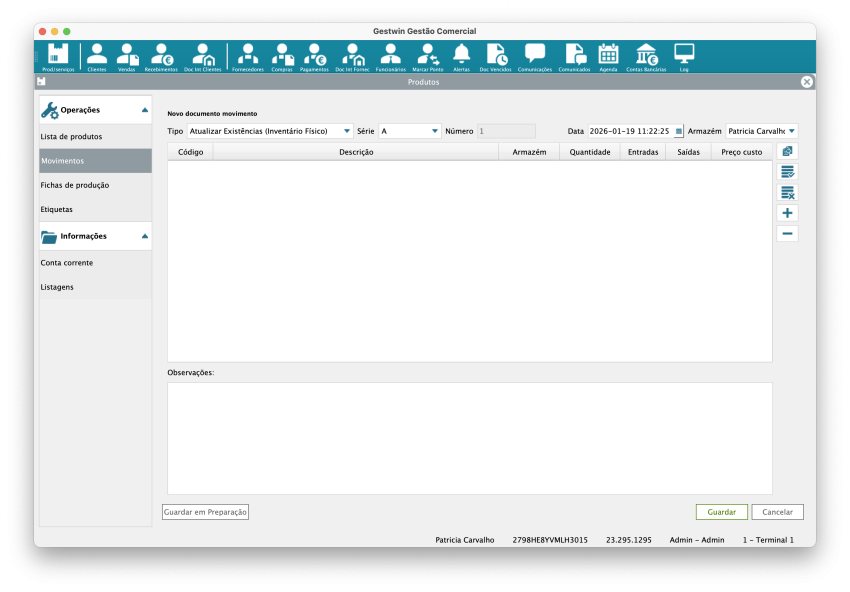Click the minus icon to remove line
Screen dimensions: 850x592
click(787, 234)
